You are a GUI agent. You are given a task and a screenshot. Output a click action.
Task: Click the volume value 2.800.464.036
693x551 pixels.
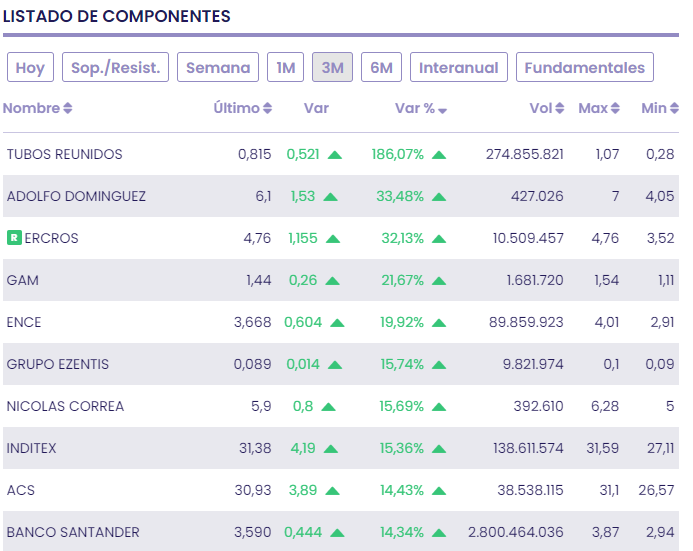(x=516, y=532)
